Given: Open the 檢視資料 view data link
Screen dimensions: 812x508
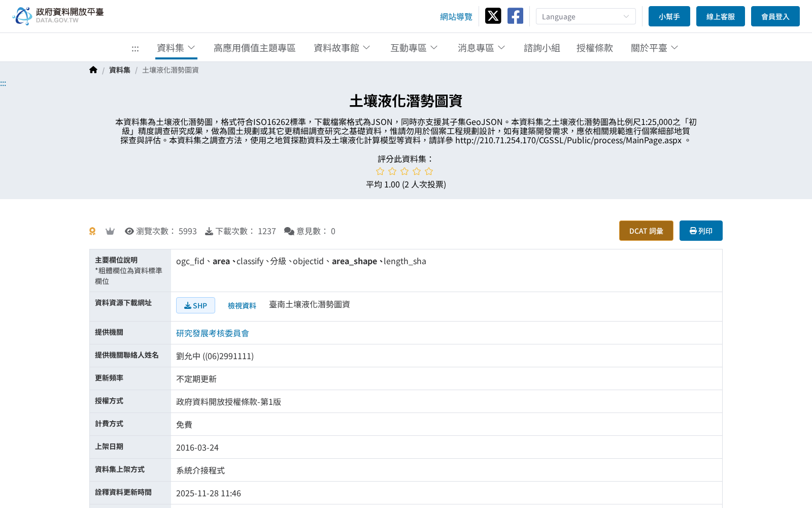Looking at the screenshot, I should point(242,305).
